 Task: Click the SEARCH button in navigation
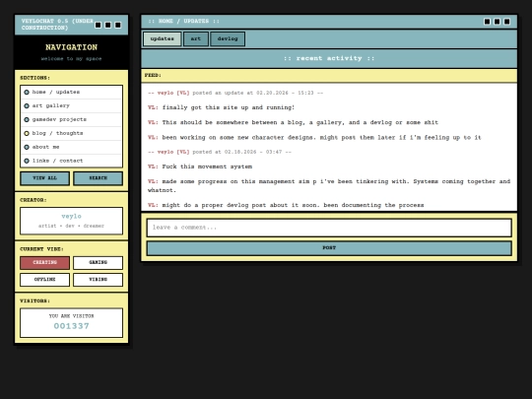click(x=99, y=178)
